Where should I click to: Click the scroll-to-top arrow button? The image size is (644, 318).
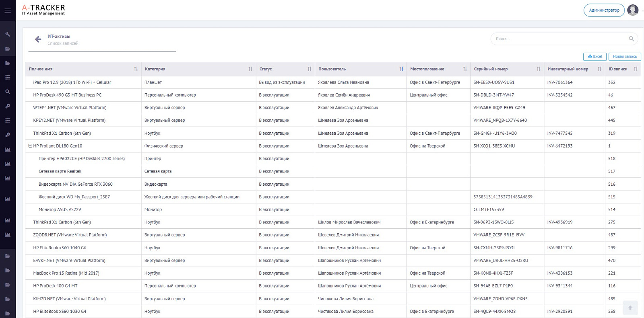tap(630, 308)
